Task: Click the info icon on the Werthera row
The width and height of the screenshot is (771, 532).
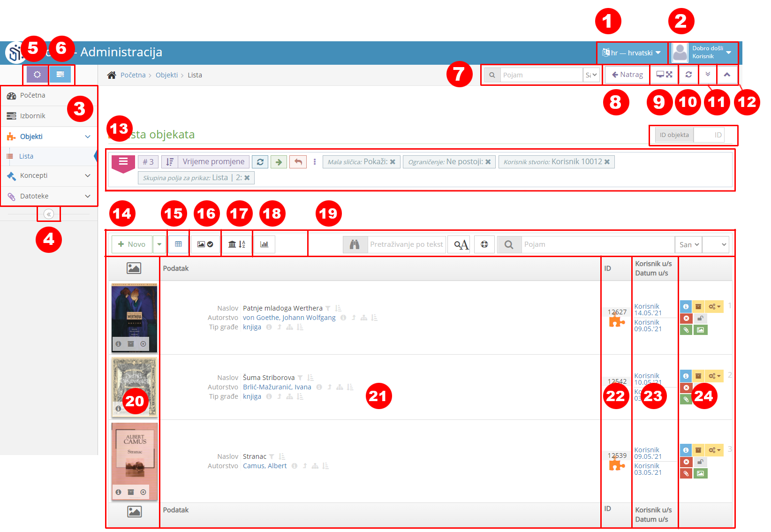Action: pyautogui.click(x=686, y=306)
